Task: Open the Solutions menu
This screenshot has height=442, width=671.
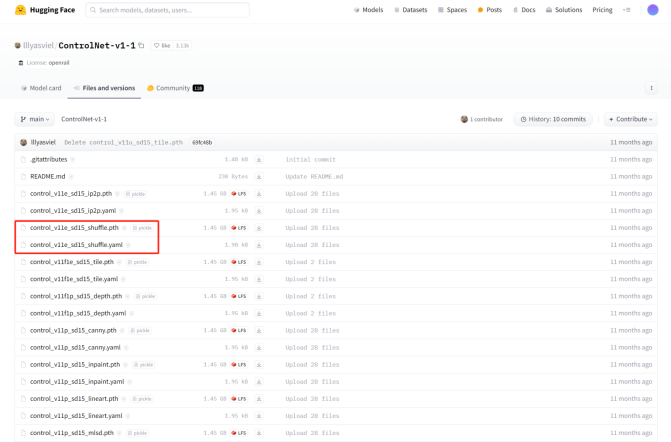Action: (564, 10)
